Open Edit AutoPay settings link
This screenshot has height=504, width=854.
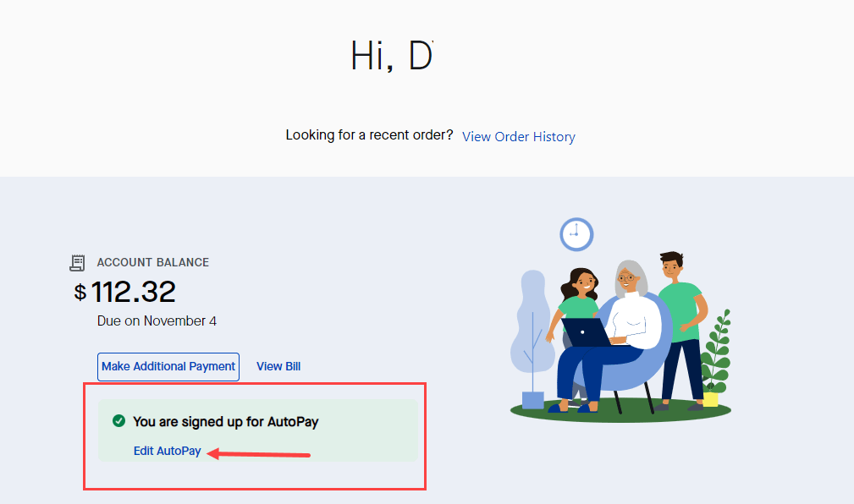(x=168, y=452)
